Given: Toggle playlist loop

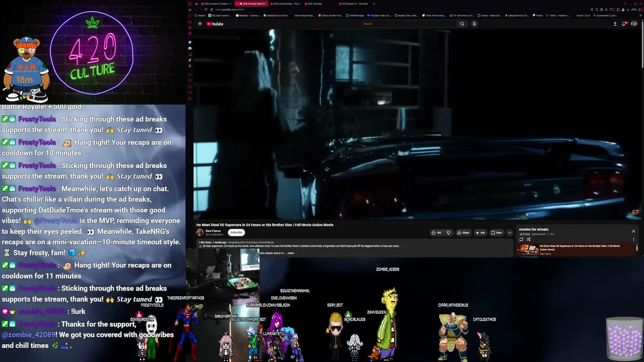Looking at the screenshot, I should tap(521, 239).
